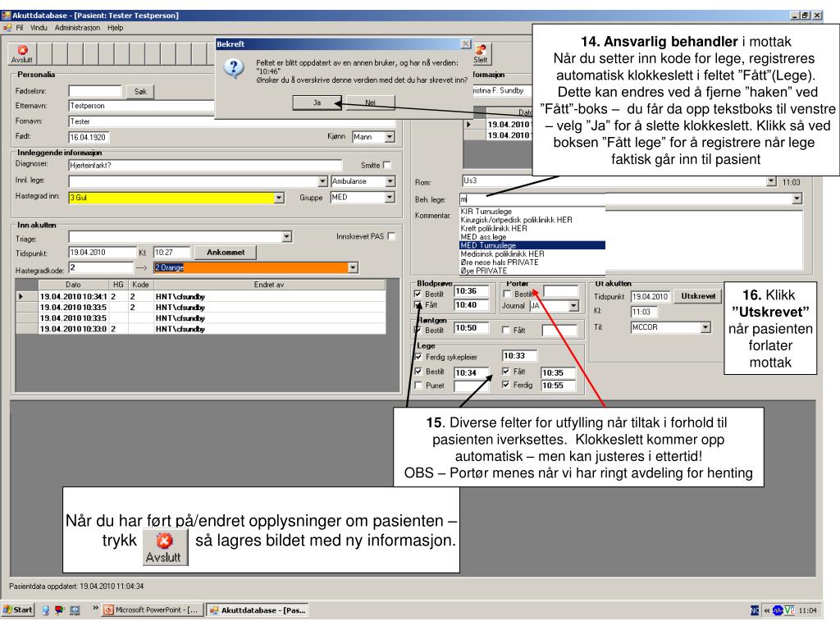This screenshot has width=840, height=630.
Task: Open the Administrasjon menu
Action: (77, 27)
